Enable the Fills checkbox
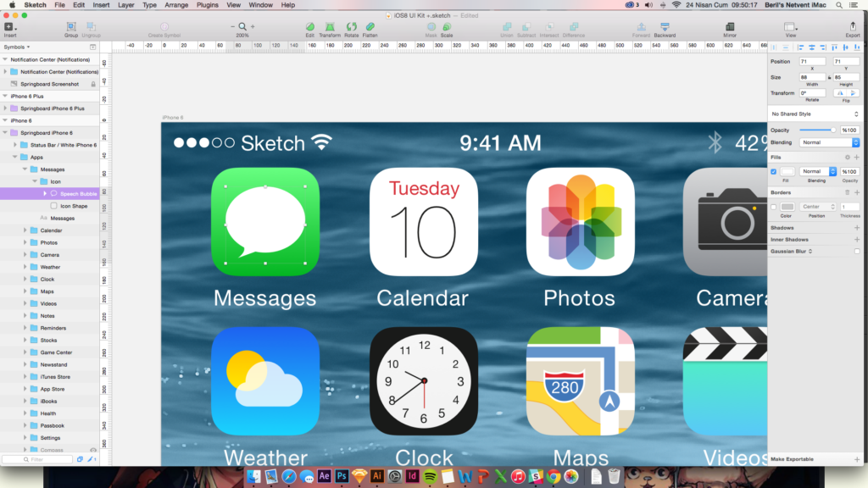 (773, 171)
